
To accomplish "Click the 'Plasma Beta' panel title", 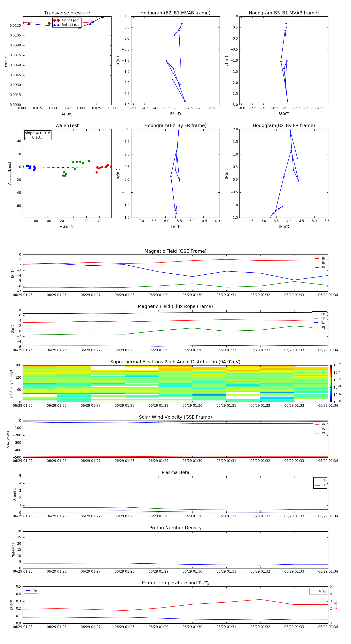I will pyautogui.click(x=175, y=472).
